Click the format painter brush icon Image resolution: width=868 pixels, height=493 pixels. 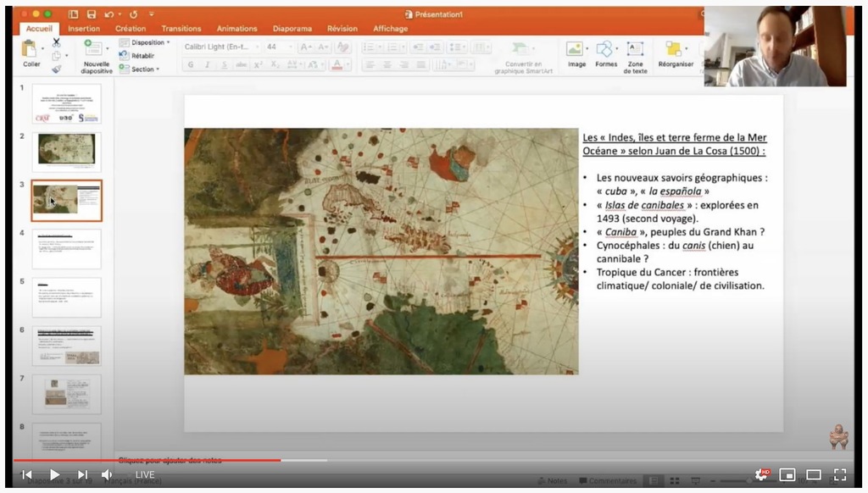pyautogui.click(x=56, y=69)
